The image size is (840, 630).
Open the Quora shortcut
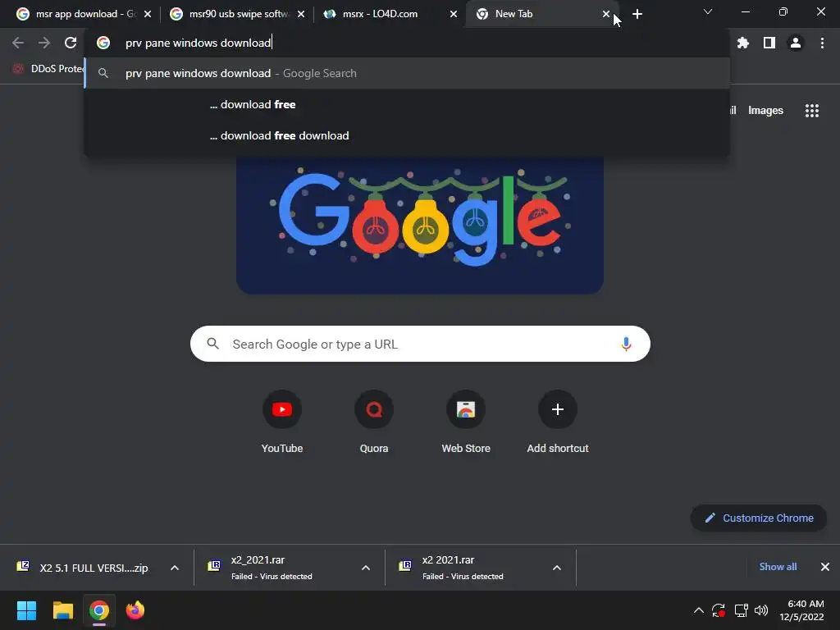[x=374, y=423]
